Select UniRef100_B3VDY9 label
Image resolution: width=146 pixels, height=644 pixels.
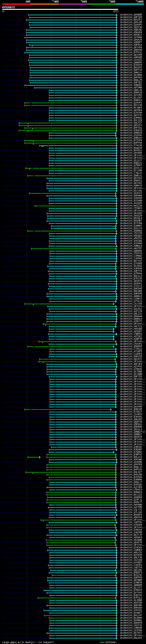(x=131, y=65)
